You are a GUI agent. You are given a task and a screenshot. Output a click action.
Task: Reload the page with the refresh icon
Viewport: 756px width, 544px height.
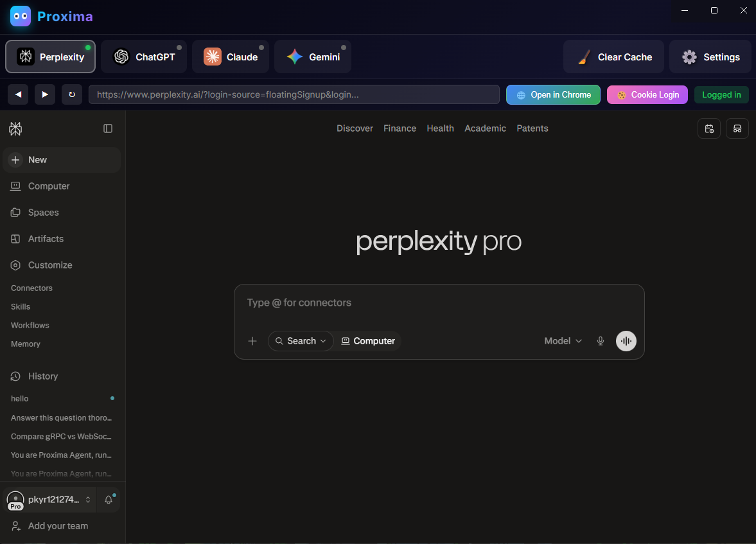[x=72, y=94]
